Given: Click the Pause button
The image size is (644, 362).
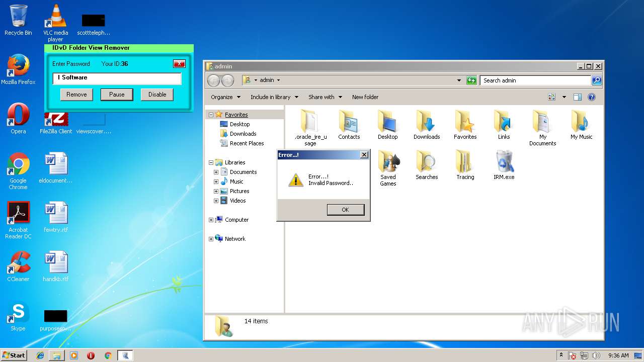Looking at the screenshot, I should (117, 95).
